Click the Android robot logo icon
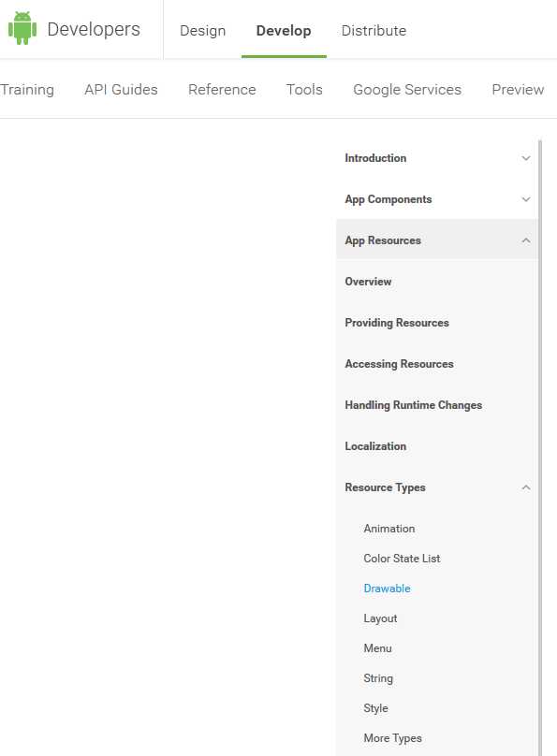This screenshot has width=557, height=756. (22, 28)
